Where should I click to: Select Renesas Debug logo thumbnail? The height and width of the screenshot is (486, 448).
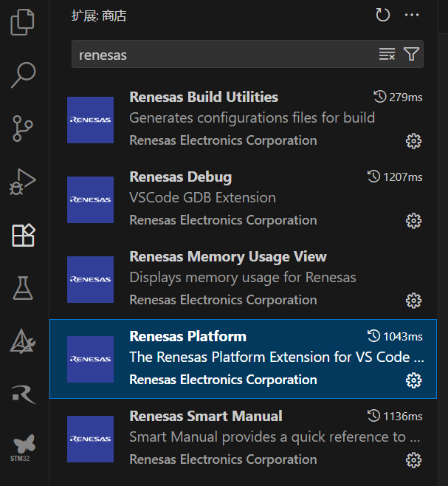coord(91,199)
